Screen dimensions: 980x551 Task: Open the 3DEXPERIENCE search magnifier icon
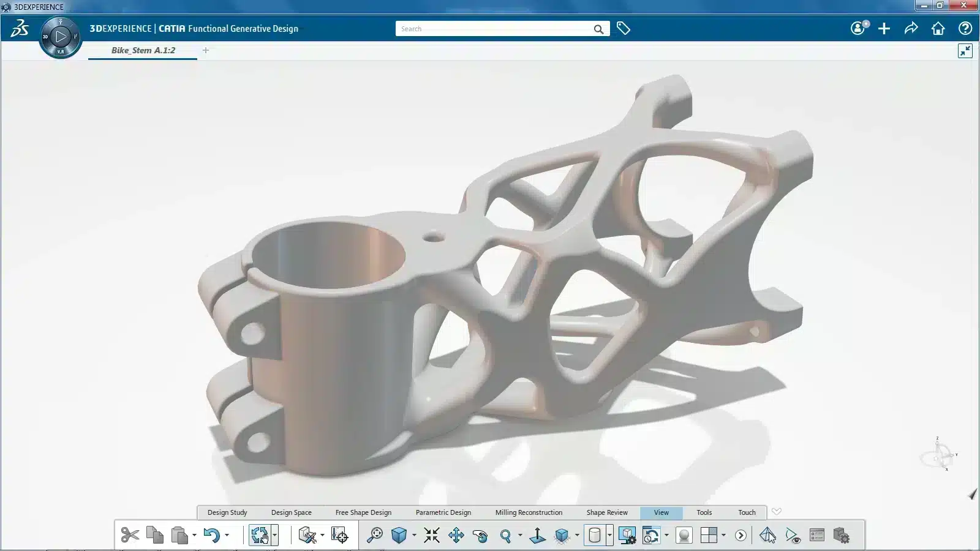pos(598,28)
